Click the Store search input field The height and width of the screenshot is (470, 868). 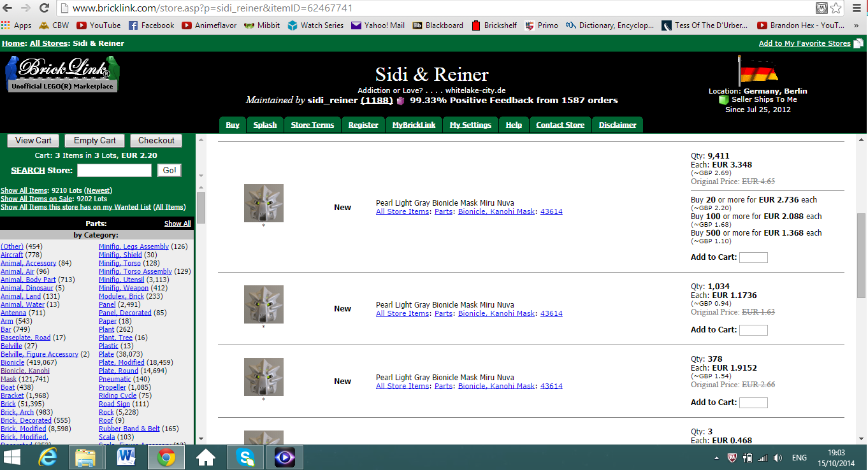[x=114, y=170]
